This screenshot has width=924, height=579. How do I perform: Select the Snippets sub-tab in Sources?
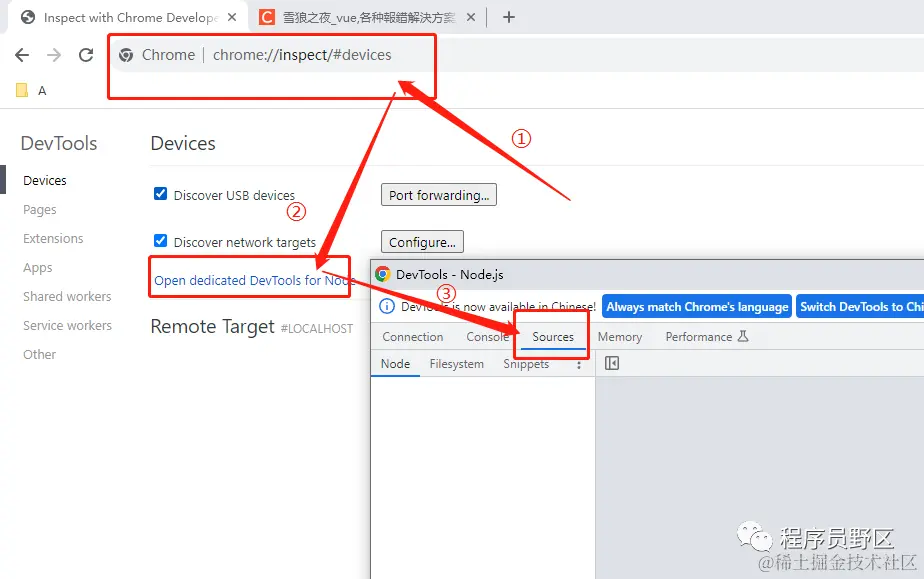pos(526,364)
